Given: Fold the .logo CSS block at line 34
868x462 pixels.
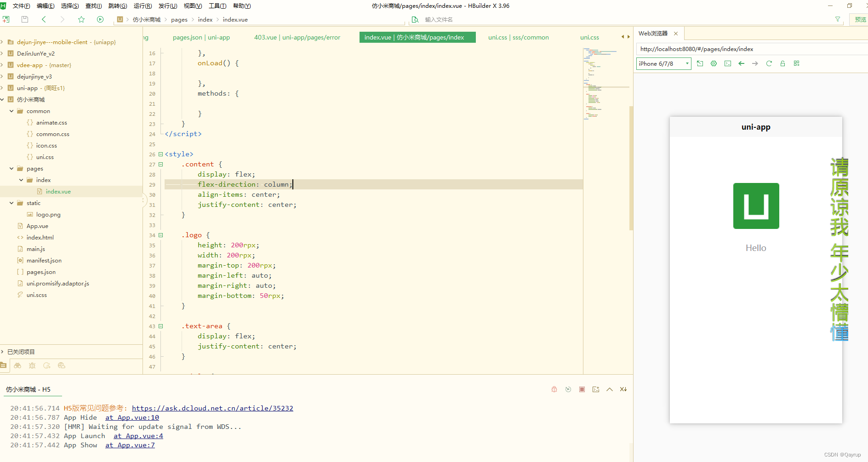Looking at the screenshot, I should tap(160, 235).
